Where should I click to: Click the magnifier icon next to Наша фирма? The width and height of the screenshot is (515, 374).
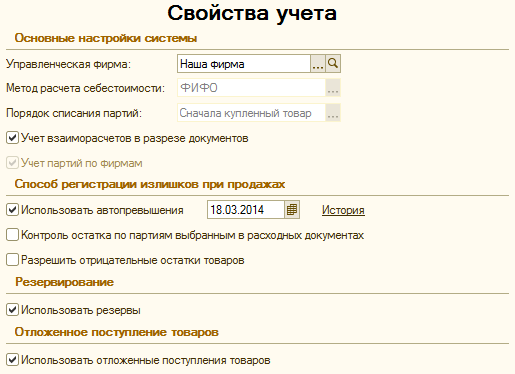pyautogui.click(x=333, y=64)
